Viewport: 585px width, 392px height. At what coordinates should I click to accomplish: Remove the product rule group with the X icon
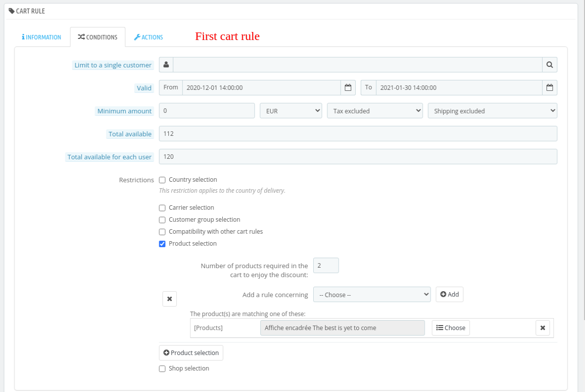(x=169, y=299)
